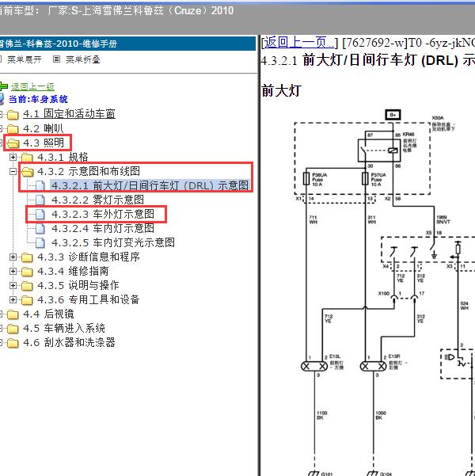The image size is (475, 476).
Task: Select 4.3.3 诊断信息和程序 tree item
Action: click(x=89, y=257)
